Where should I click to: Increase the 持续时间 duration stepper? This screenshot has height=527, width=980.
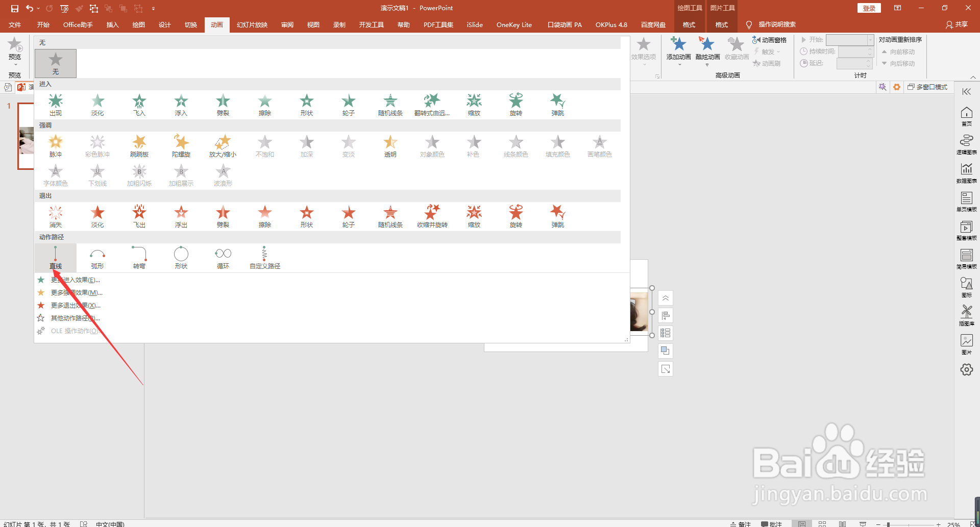(870, 49)
